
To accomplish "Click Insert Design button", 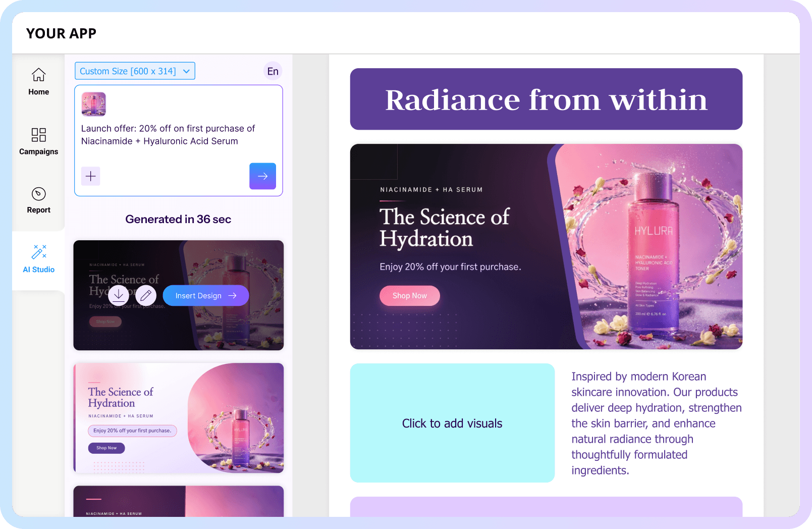I will coord(206,295).
